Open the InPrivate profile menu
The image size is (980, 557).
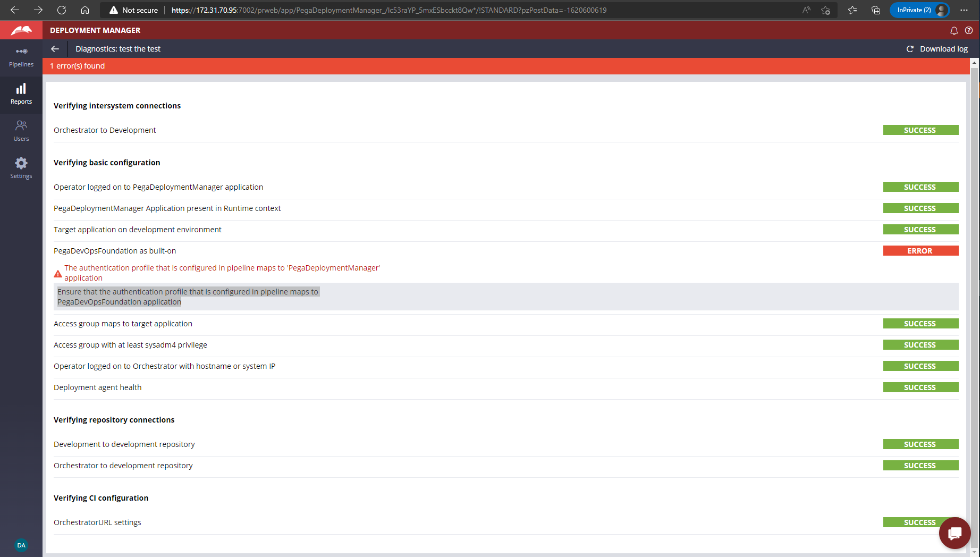(x=919, y=10)
